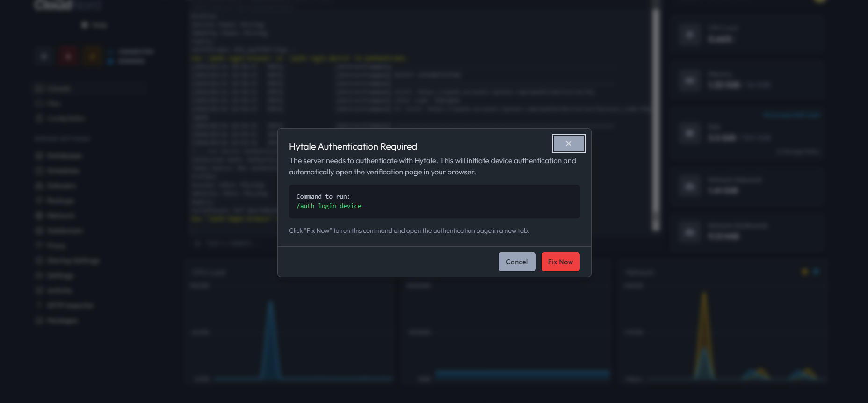
Task: Open Settings from the sidebar
Action: [x=60, y=275]
